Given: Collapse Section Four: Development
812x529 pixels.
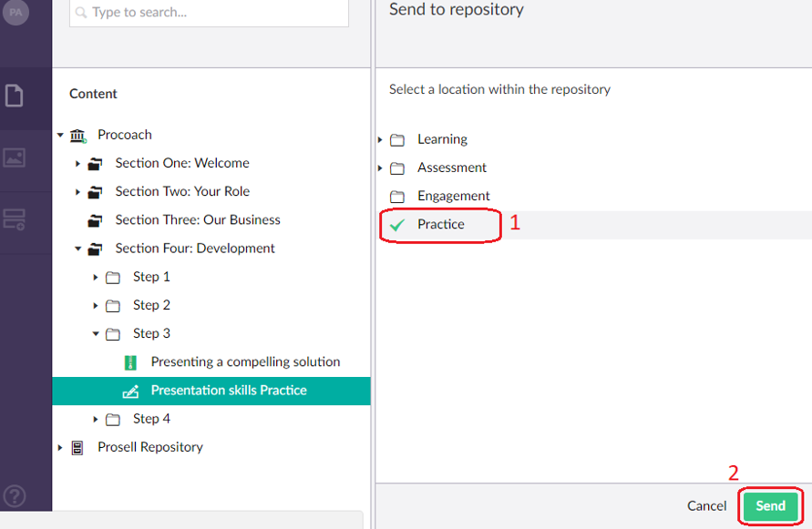Looking at the screenshot, I should pyautogui.click(x=78, y=248).
